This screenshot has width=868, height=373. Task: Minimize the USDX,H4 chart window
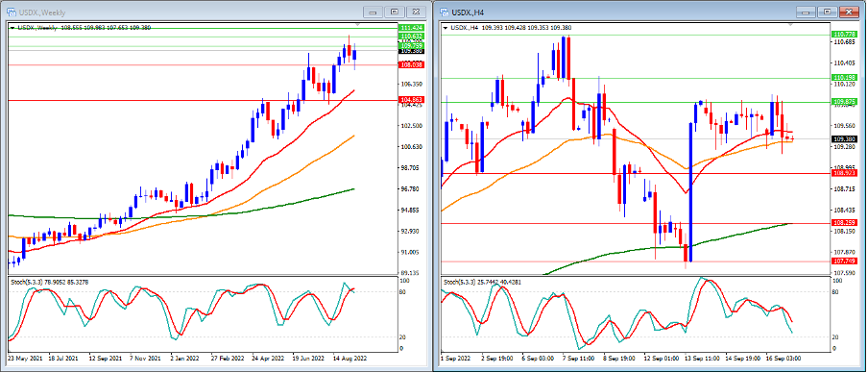coord(807,12)
